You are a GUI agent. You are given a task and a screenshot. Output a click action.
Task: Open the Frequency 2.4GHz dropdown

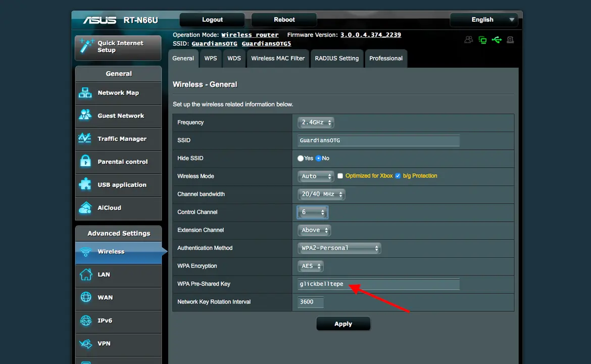(x=316, y=123)
